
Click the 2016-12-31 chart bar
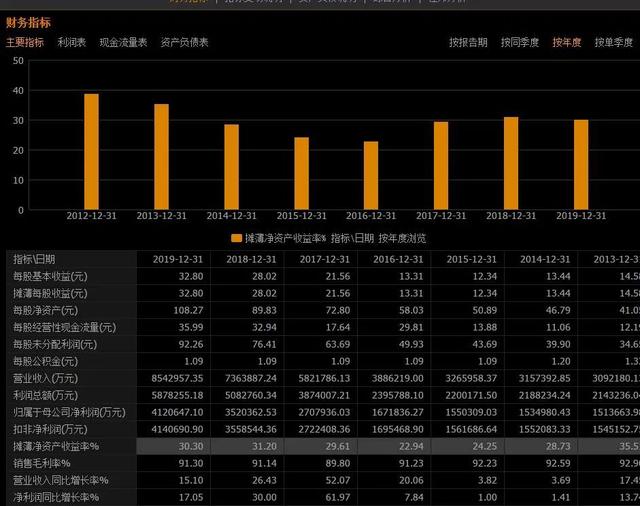(371, 175)
